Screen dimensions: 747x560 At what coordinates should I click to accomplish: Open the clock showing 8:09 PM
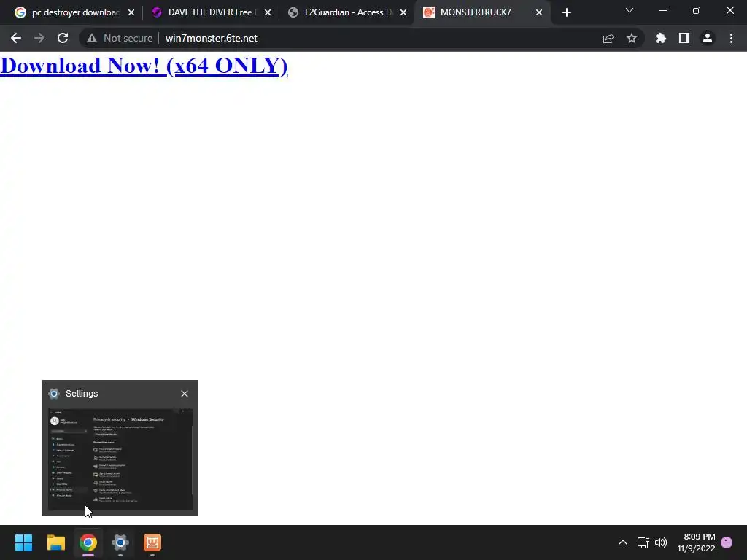(696, 542)
